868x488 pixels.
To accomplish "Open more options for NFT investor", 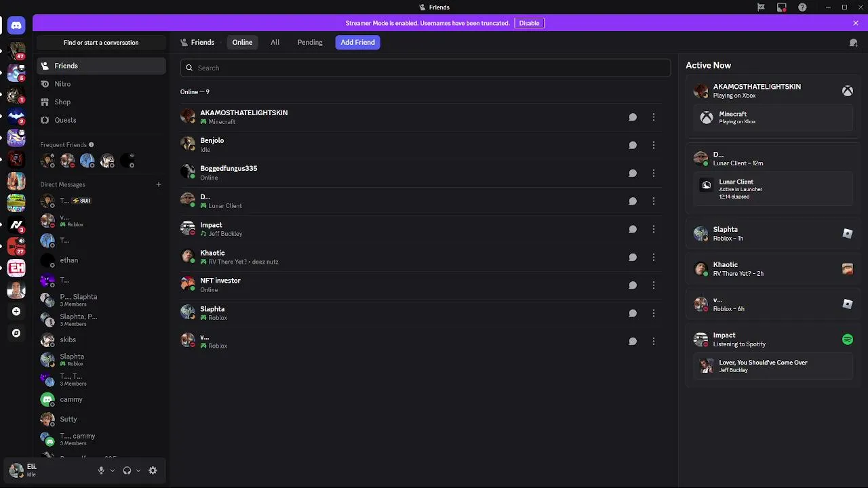I will click(654, 285).
